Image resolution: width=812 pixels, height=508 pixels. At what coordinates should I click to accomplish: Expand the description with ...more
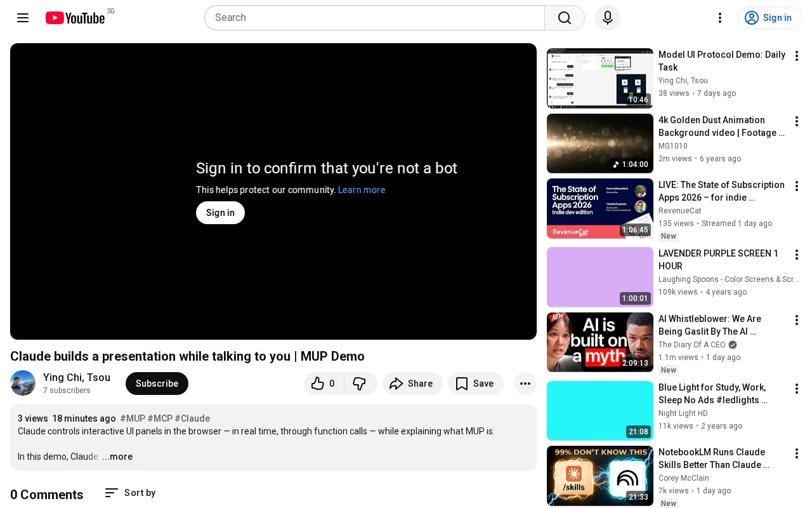click(x=117, y=457)
